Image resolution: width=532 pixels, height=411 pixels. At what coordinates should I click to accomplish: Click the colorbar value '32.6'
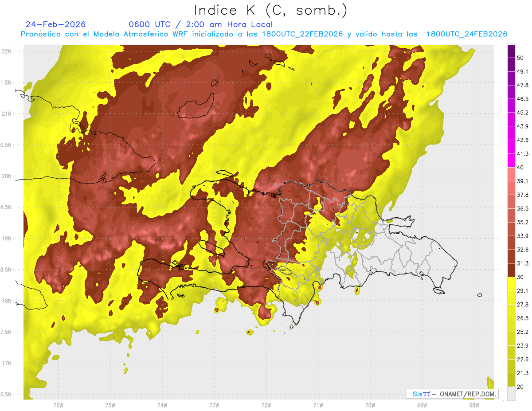[x=523, y=250]
